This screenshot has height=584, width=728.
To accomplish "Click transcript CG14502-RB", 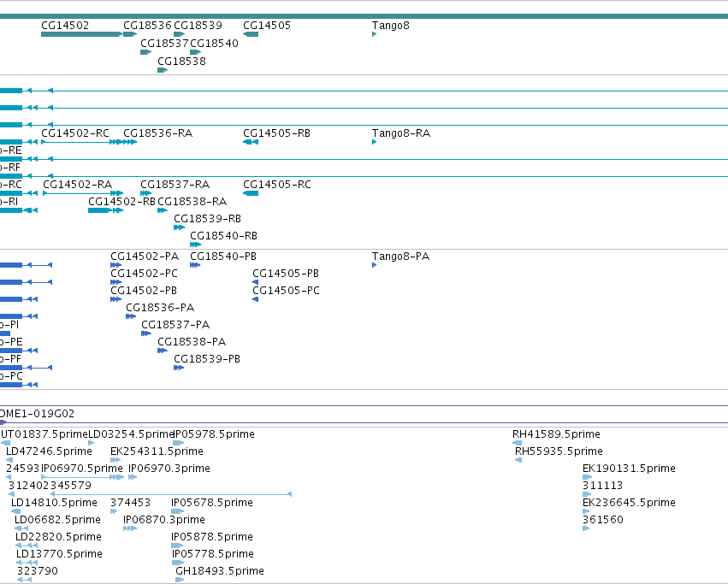I will [121, 202].
